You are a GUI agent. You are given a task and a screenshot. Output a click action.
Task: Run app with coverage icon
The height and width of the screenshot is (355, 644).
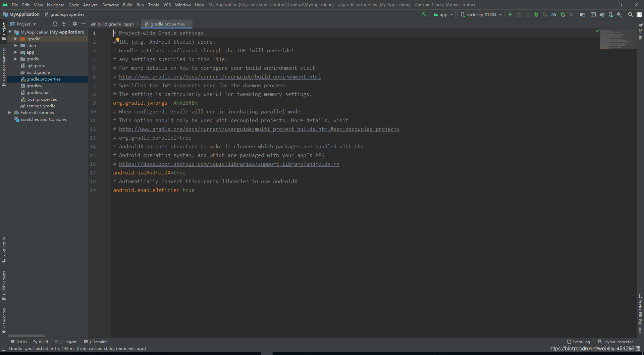coord(545,14)
